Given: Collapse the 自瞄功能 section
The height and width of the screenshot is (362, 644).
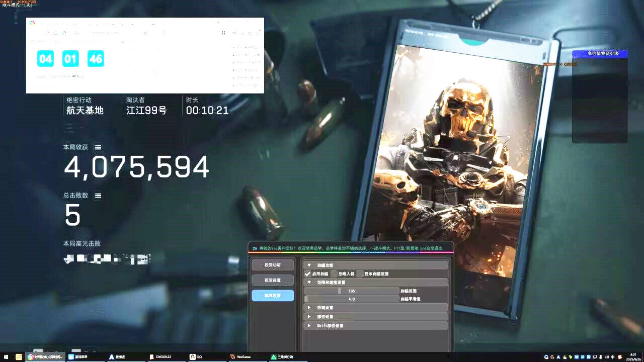Looking at the screenshot, I should point(376,265).
